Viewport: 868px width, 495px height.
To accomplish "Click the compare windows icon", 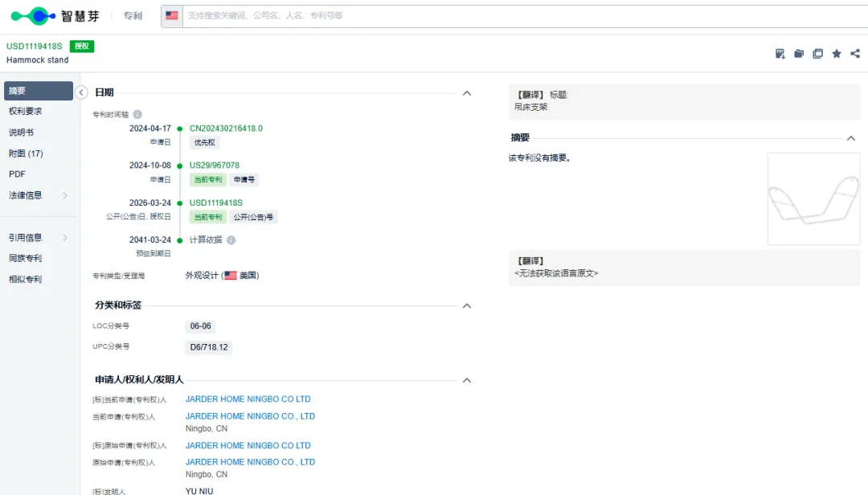I will click(x=817, y=54).
